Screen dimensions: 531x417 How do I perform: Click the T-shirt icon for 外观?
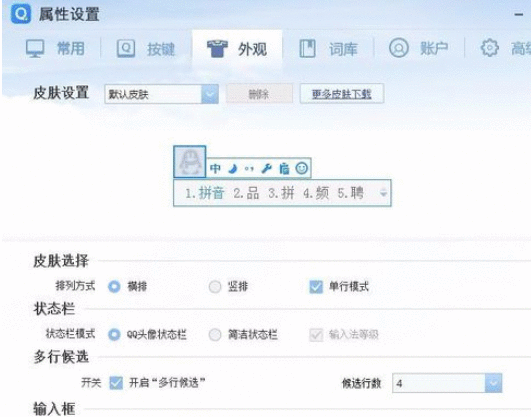217,48
